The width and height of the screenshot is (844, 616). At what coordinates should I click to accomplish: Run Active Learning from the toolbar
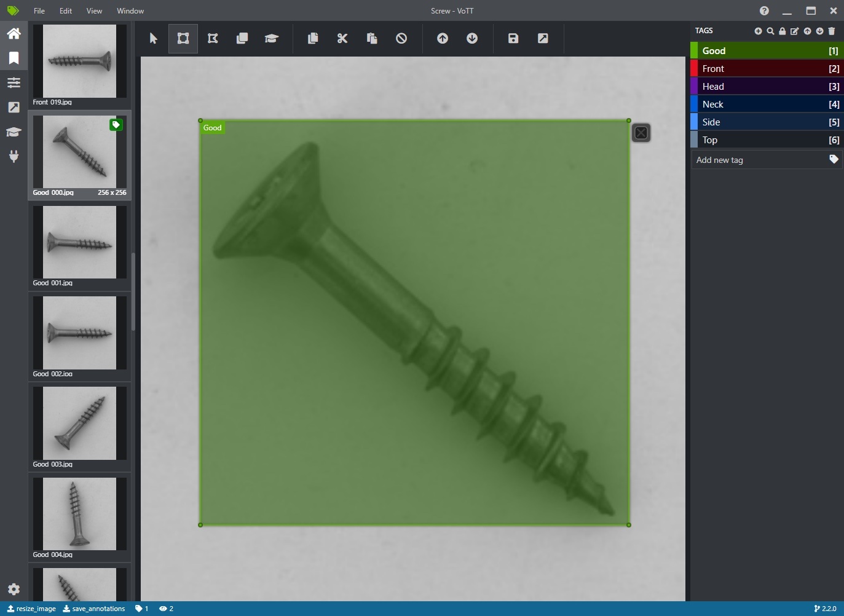(x=272, y=38)
